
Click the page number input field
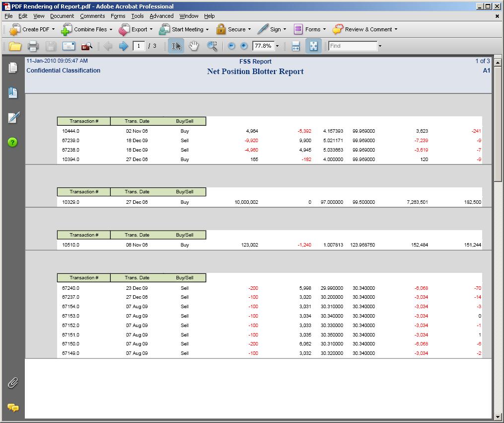coord(139,46)
